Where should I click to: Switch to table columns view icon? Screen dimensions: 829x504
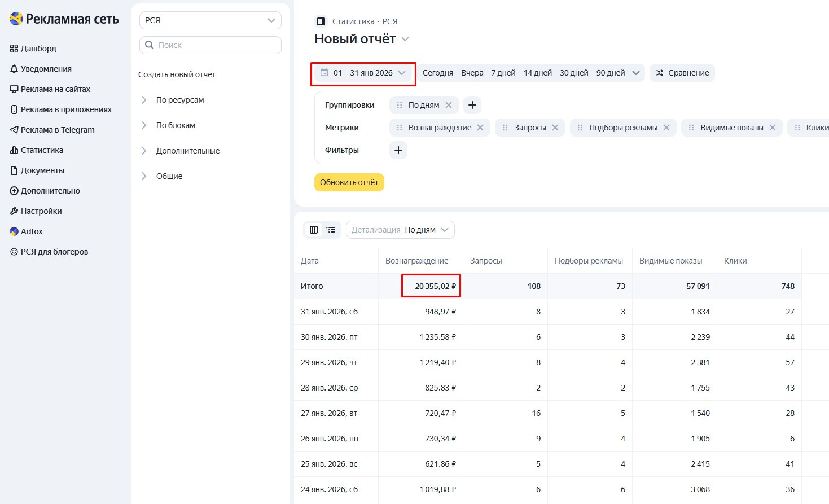pos(314,230)
